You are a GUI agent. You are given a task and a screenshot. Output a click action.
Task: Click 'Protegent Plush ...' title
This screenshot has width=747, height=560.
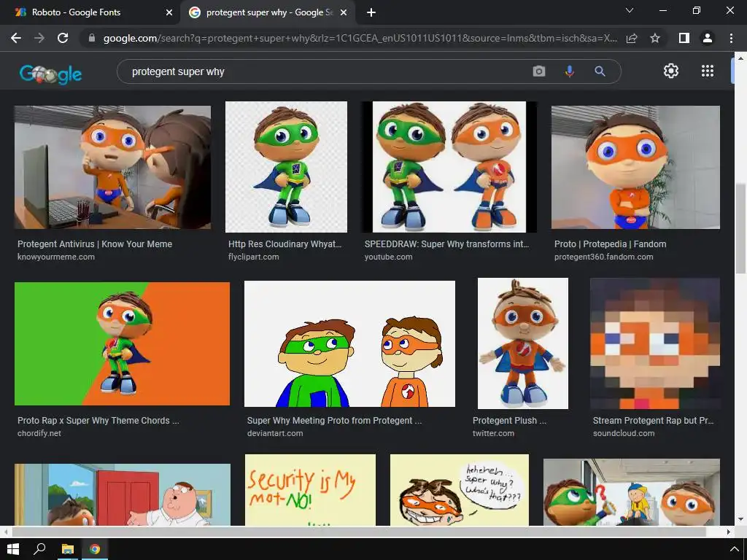tap(509, 421)
